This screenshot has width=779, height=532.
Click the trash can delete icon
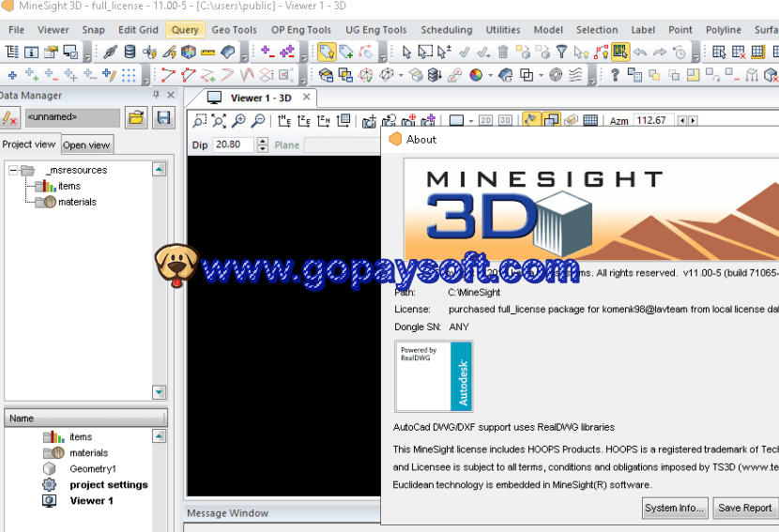[503, 52]
